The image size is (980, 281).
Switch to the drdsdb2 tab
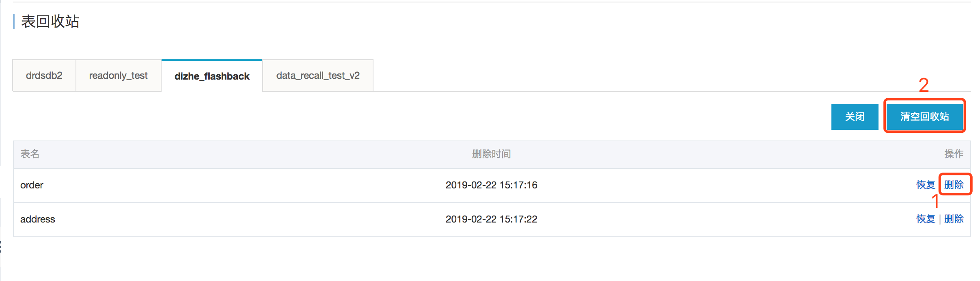(x=44, y=76)
